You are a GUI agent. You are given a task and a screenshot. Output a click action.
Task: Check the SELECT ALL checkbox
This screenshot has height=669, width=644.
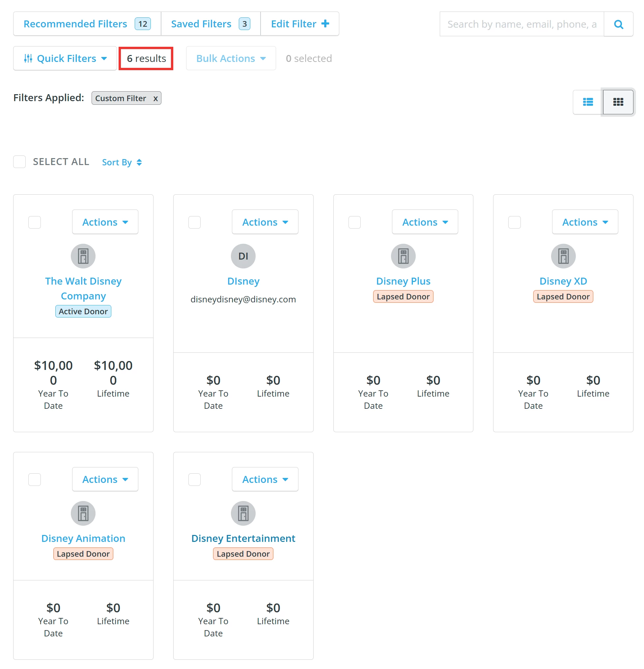coord(19,162)
